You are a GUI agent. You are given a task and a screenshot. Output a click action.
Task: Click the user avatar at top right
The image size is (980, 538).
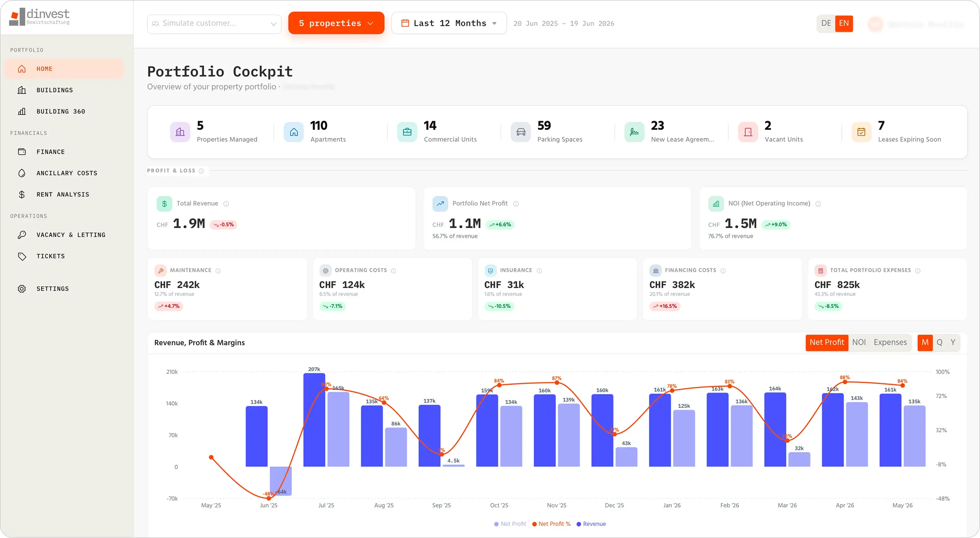pyautogui.click(x=875, y=24)
